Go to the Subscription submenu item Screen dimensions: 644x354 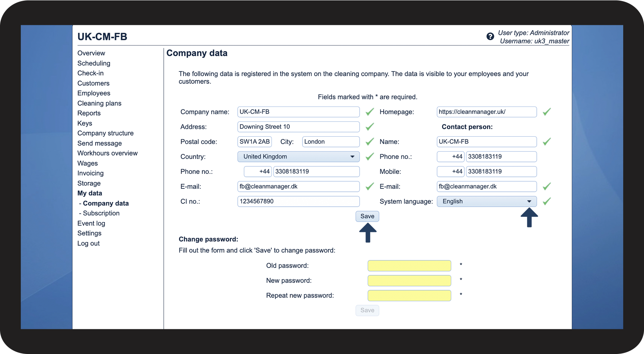coord(101,213)
